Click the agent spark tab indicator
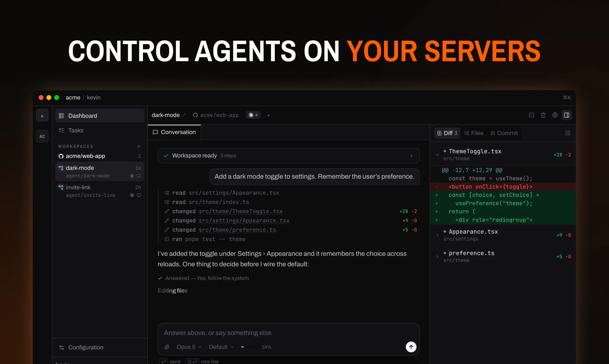This screenshot has height=364, width=609. [253, 115]
